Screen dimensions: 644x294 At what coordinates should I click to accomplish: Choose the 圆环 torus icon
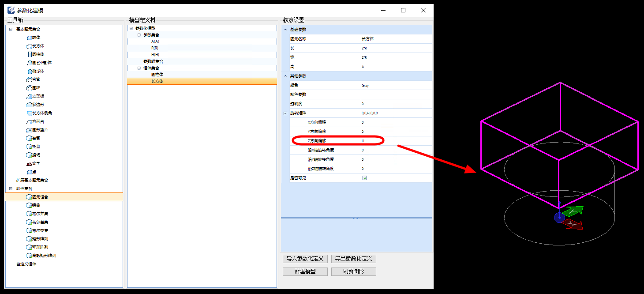(x=29, y=88)
